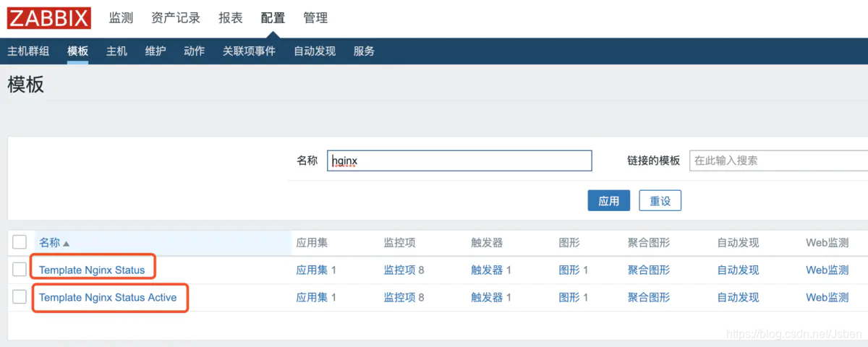The image size is (868, 347).
Task: Focus the 名称 filter field containing nginx
Action: click(459, 160)
